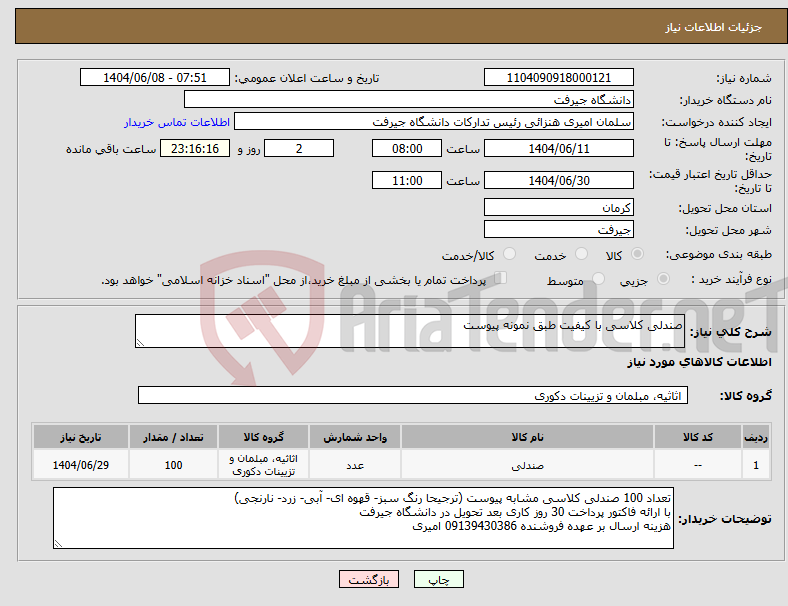Viewport: 788px width, 606px height.
Task: Click the طبقه بندی موضوعی label
Action: 719,254
